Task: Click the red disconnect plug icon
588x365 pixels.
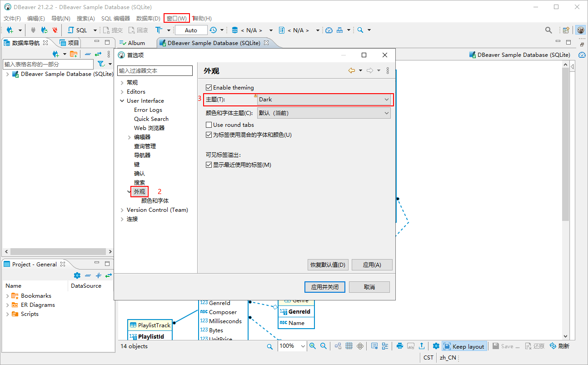Action: point(55,30)
